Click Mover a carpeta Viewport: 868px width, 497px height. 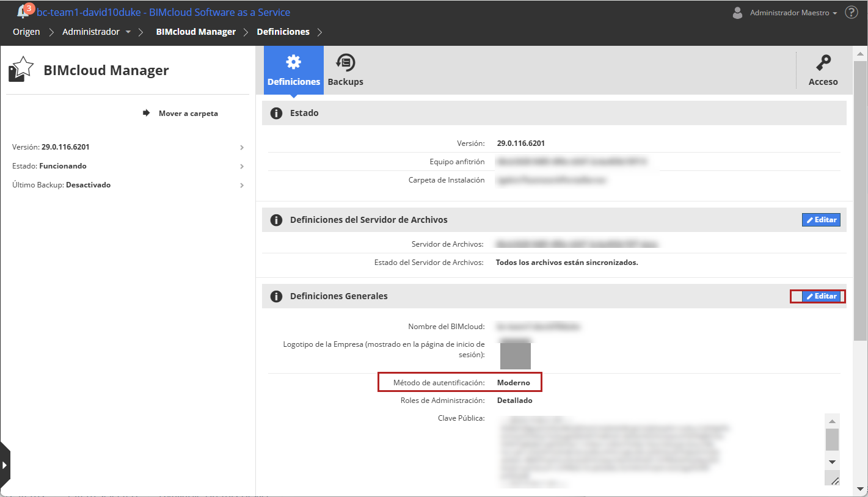(188, 114)
